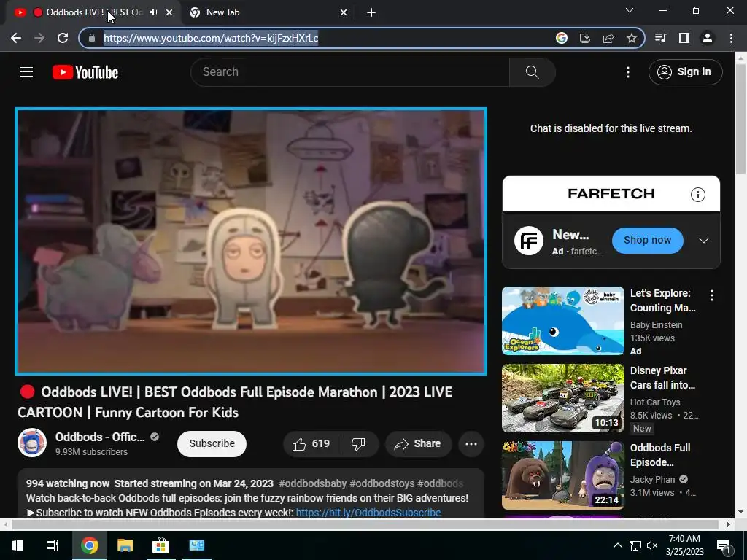This screenshot has width=747, height=560.
Task: Open File Explorer from taskbar
Action: (125, 545)
